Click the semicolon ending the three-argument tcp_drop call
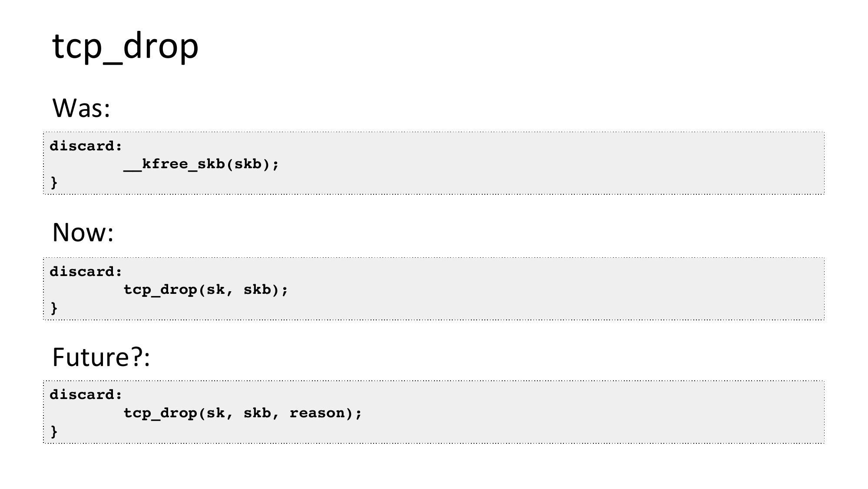868x489 pixels. [x=359, y=413]
